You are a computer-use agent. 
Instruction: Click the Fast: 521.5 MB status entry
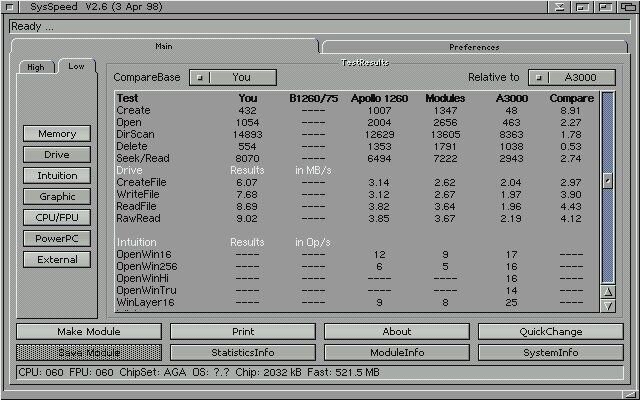click(x=343, y=372)
